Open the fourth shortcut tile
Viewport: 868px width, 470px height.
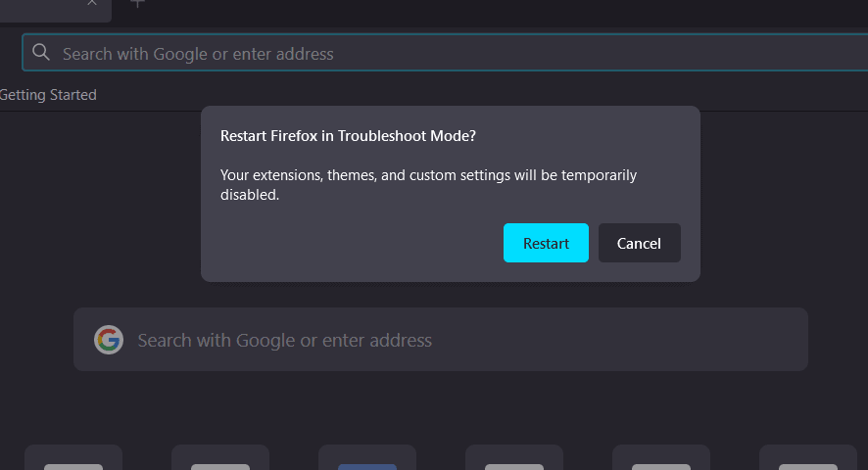(514, 459)
